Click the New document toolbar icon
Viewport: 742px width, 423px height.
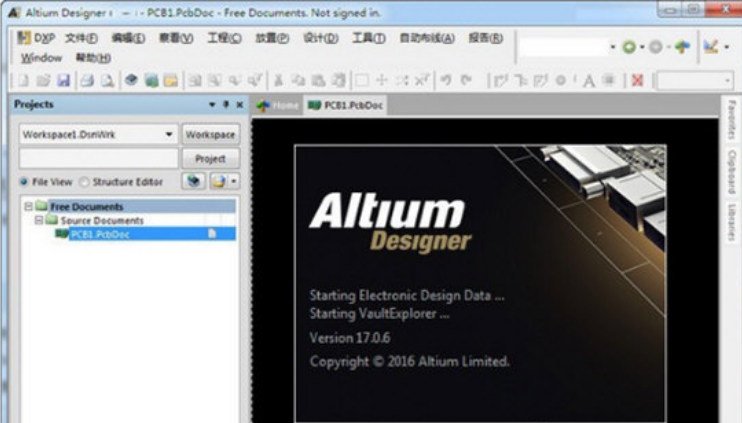(23, 80)
